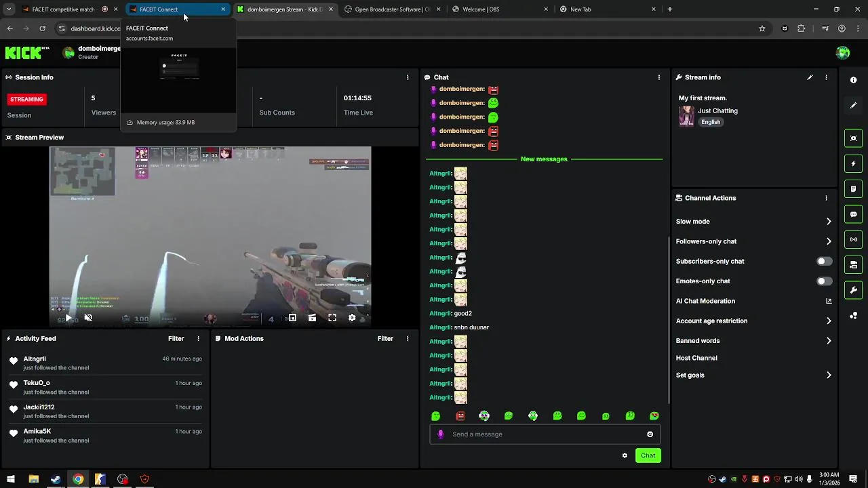Click Host Channel action
This screenshot has height=488, width=868.
[696, 358]
